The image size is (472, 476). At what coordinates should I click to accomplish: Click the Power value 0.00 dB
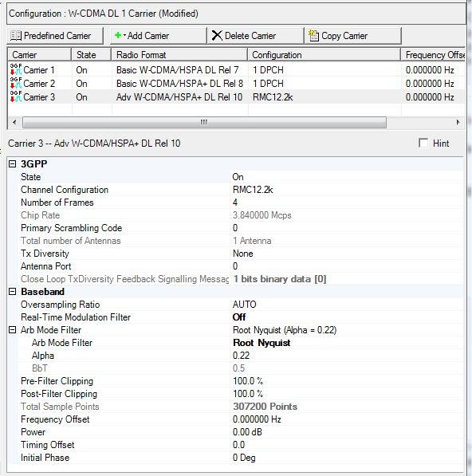pos(247,432)
